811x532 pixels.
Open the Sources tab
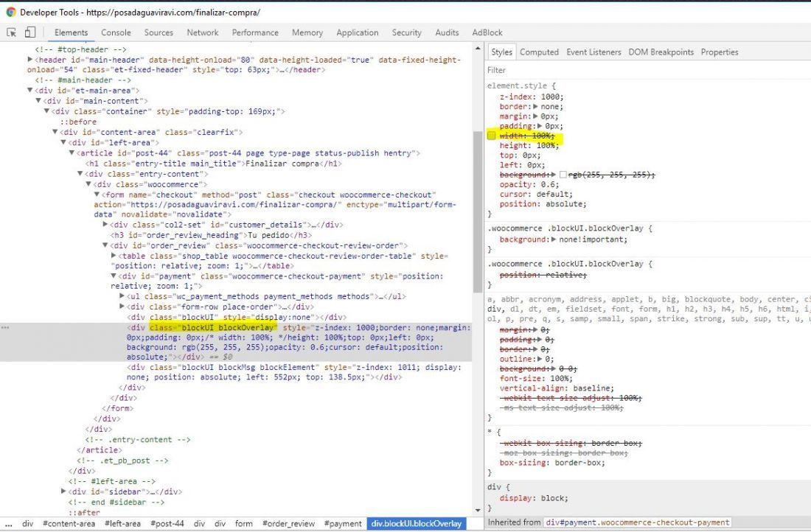point(159,32)
